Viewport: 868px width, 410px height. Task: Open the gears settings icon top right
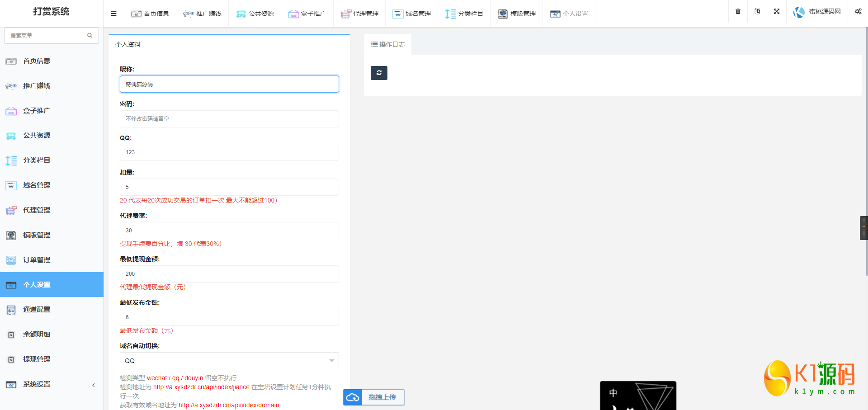click(x=858, y=12)
